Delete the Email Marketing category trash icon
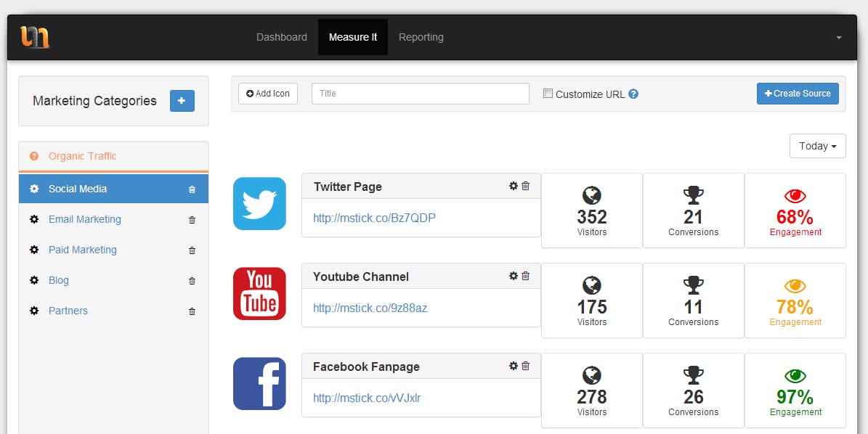This screenshot has height=434, width=868. [192, 220]
